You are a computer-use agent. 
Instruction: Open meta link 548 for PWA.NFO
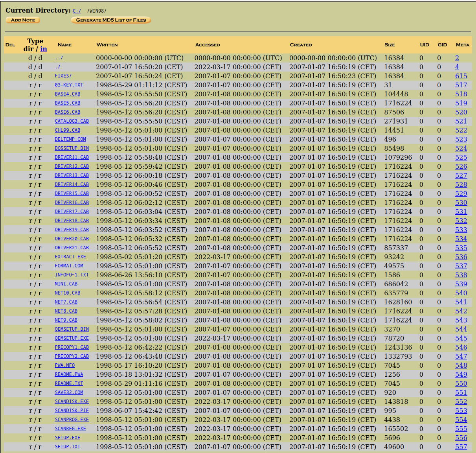[461, 365]
